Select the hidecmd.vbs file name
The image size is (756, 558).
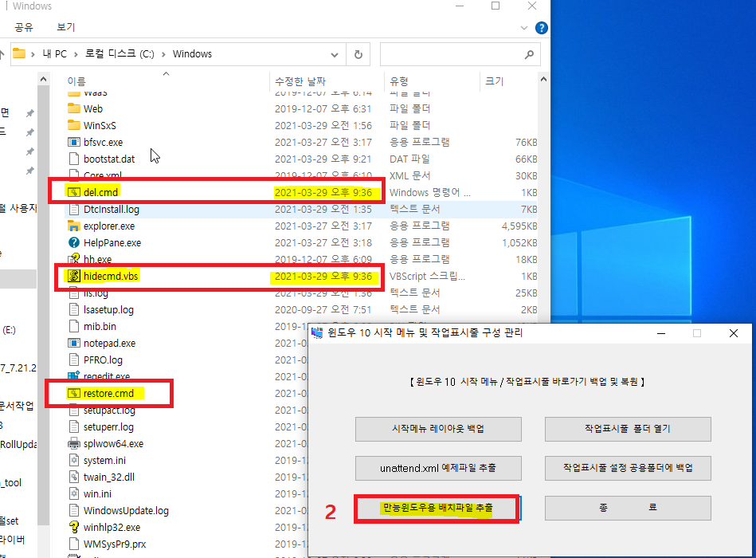pyautogui.click(x=111, y=276)
